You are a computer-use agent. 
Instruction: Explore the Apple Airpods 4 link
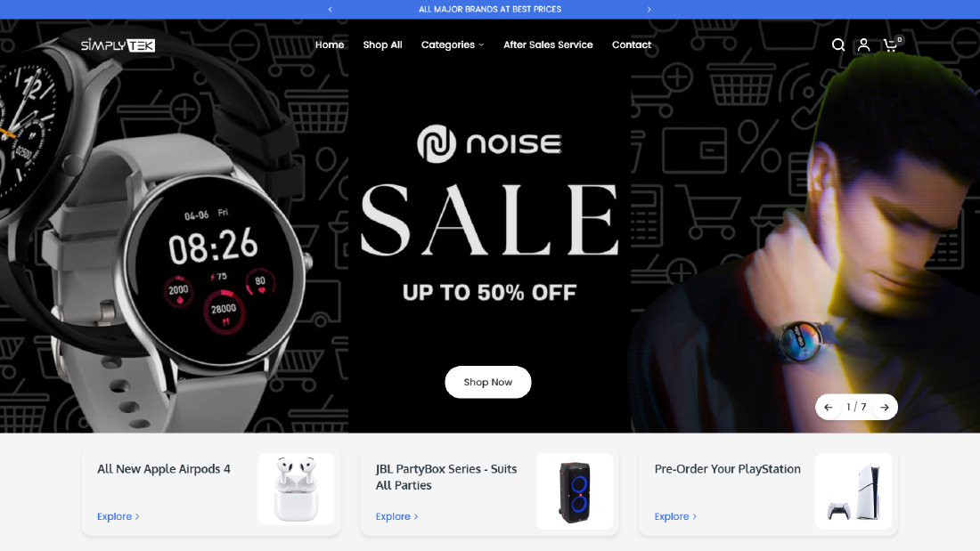click(118, 516)
